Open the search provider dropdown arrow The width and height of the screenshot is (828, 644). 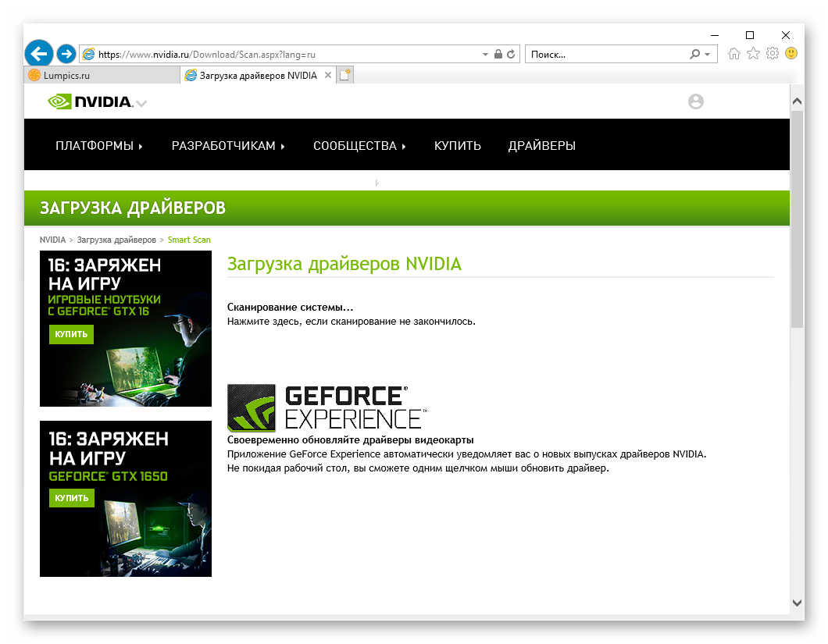[x=707, y=54]
